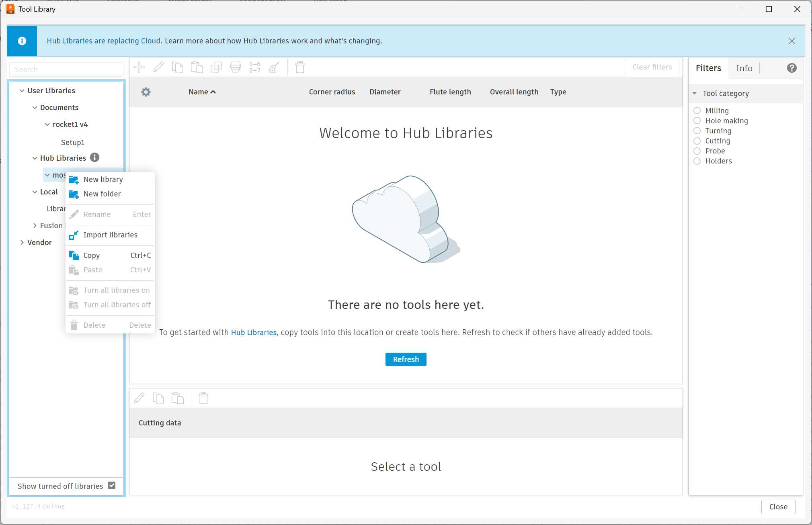The width and height of the screenshot is (812, 525).
Task: Dismiss the Hub Libraries info banner
Action: coord(791,41)
